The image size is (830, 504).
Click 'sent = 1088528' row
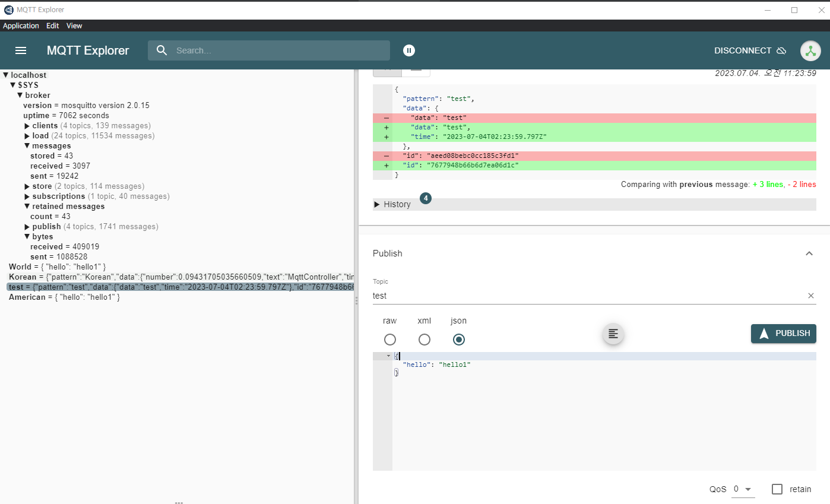[59, 257]
